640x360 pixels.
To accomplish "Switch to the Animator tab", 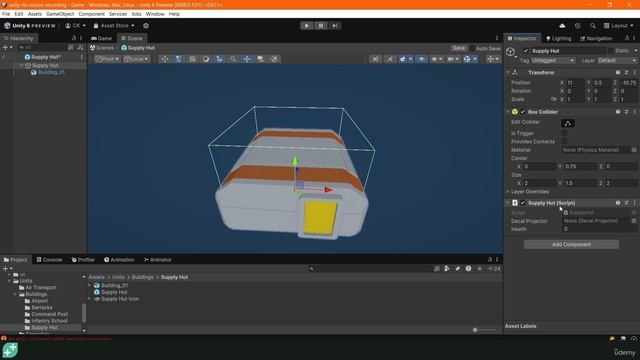I will click(x=158, y=260).
